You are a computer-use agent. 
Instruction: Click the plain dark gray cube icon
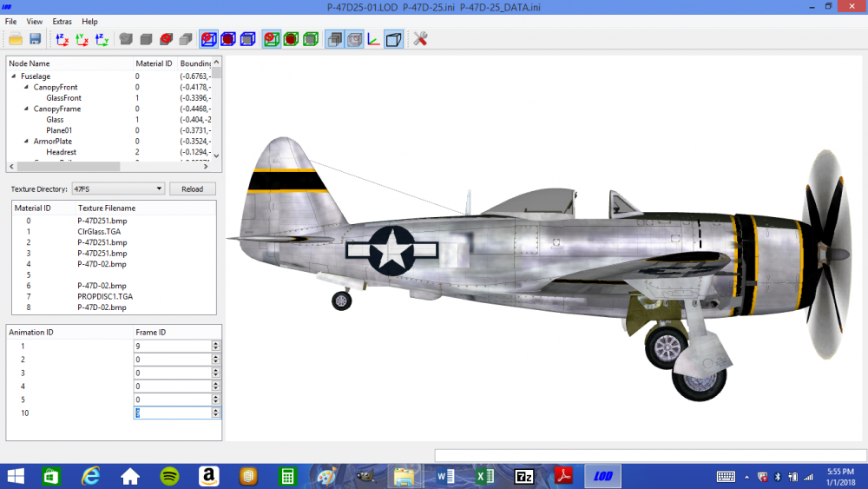(146, 39)
